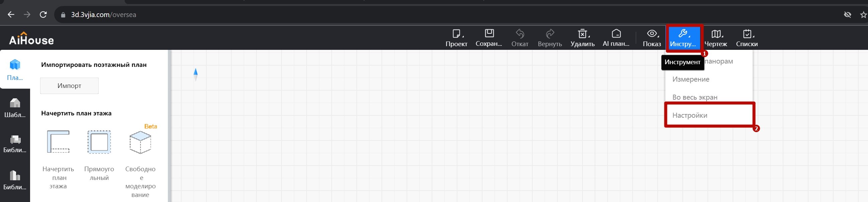The width and height of the screenshot is (868, 202).
Task: Click the Откат undo arrow icon
Action: [x=520, y=38]
